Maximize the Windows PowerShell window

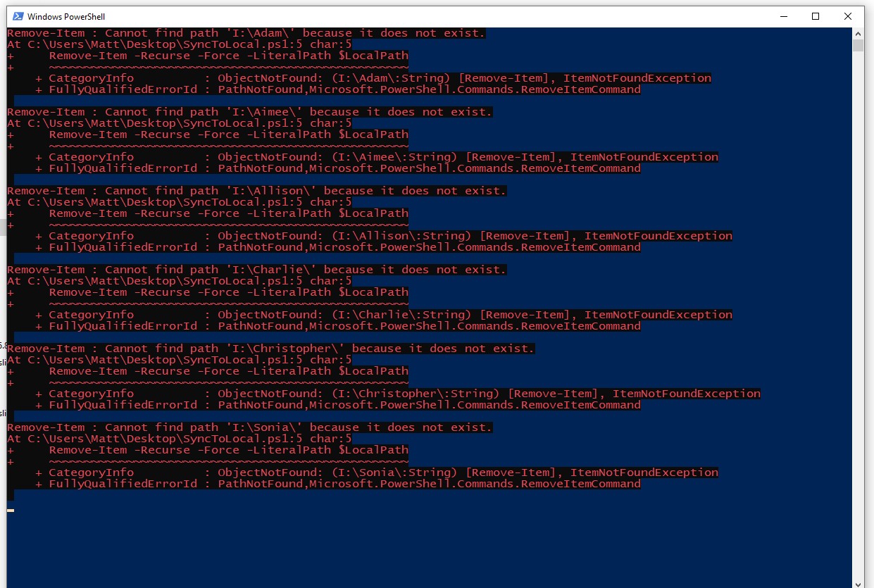pyautogui.click(x=816, y=16)
